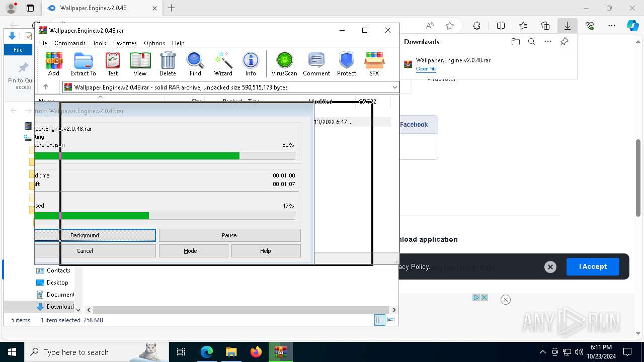Open more options in Downloads panel
This screenshot has width=644, height=362.
(x=548, y=42)
